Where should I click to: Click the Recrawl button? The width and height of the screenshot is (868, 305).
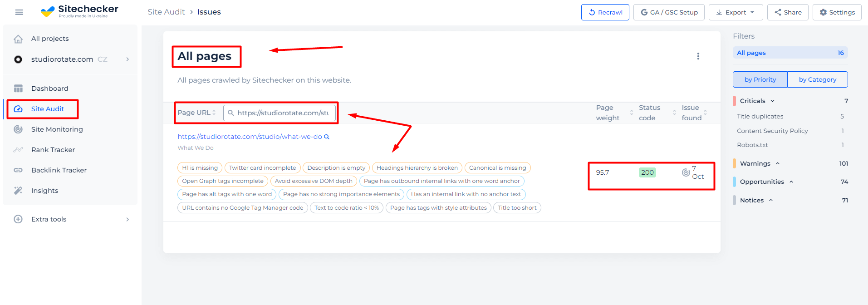coord(605,12)
